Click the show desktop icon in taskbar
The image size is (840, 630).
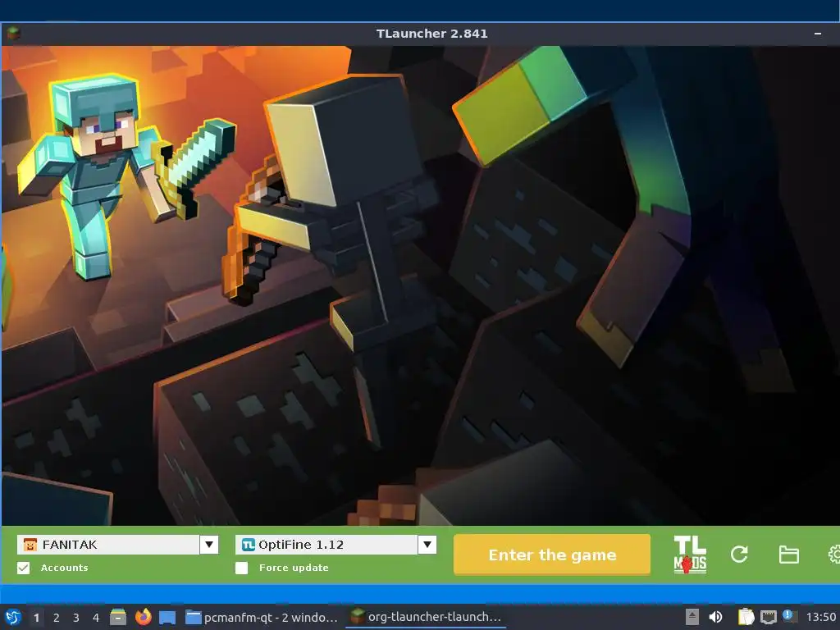(167, 617)
